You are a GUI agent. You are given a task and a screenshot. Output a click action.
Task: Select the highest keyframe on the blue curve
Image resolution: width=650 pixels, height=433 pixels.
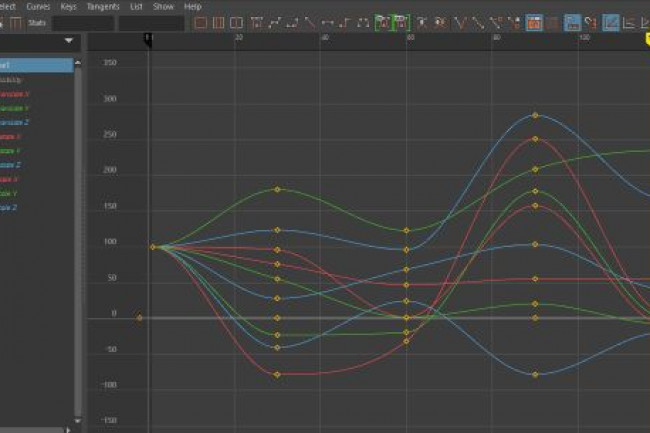pos(535,115)
